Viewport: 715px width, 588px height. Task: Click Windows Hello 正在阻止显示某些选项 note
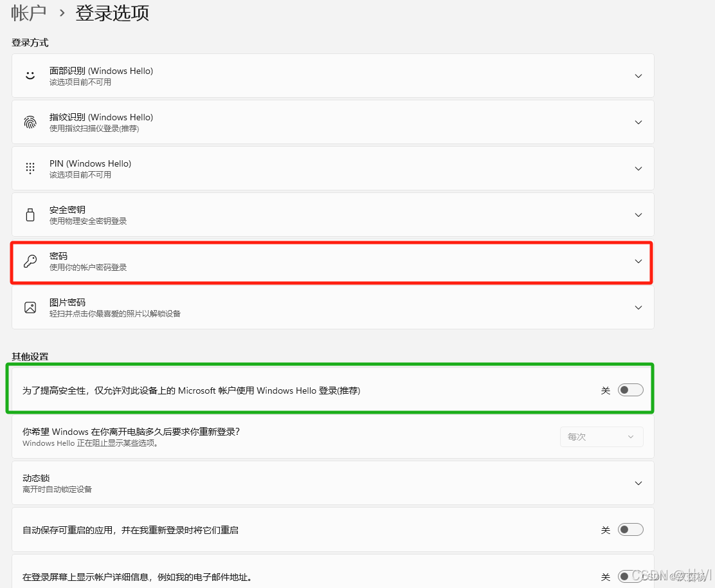coord(90,443)
